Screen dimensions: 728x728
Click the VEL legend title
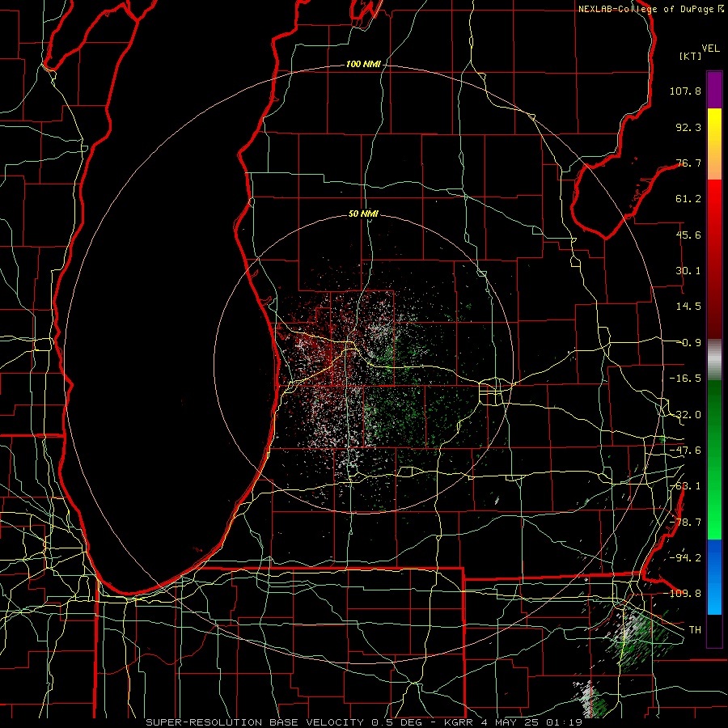tap(710, 49)
